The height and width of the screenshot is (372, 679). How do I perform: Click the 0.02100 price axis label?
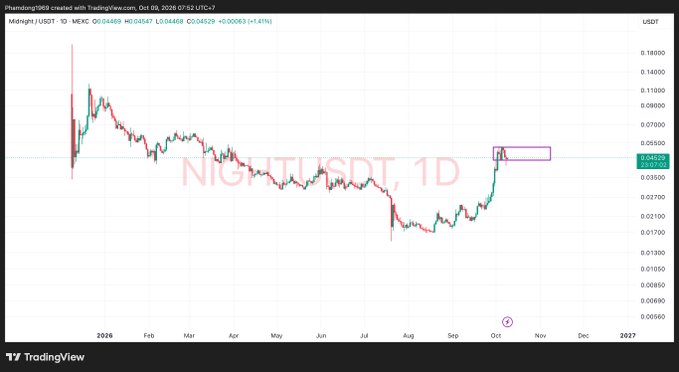(653, 216)
